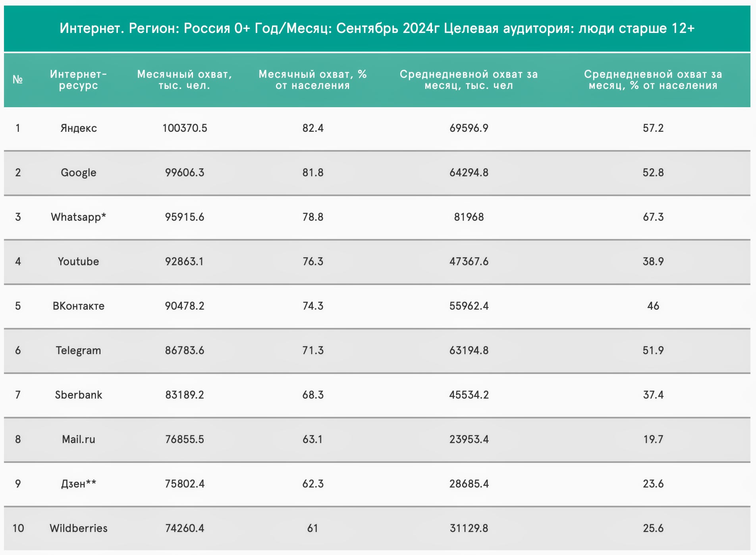The width and height of the screenshot is (756, 555).
Task: Click Яндекс monthly reach value 100370.5
Action: (185, 128)
